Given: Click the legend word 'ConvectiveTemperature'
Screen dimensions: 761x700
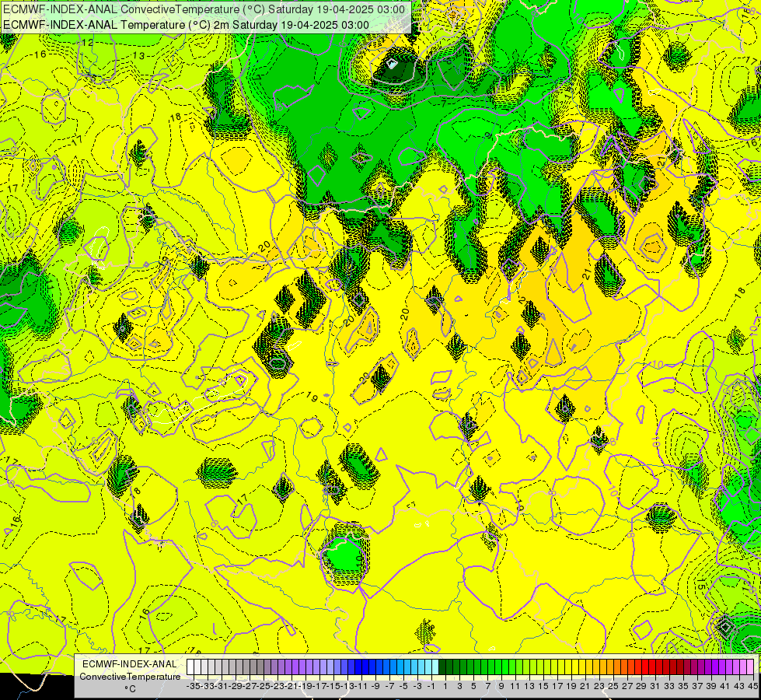Looking at the screenshot, I should [130, 676].
